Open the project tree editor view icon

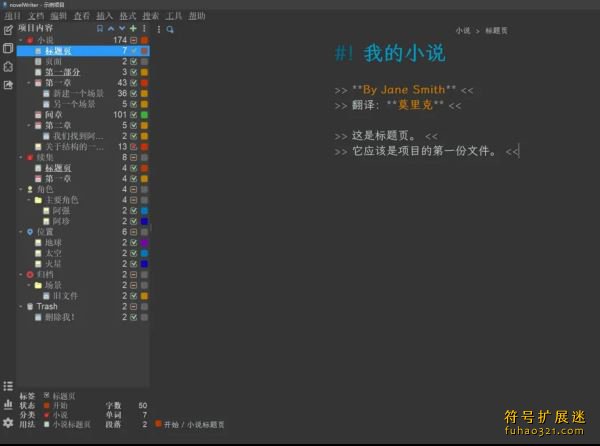coord(8,30)
